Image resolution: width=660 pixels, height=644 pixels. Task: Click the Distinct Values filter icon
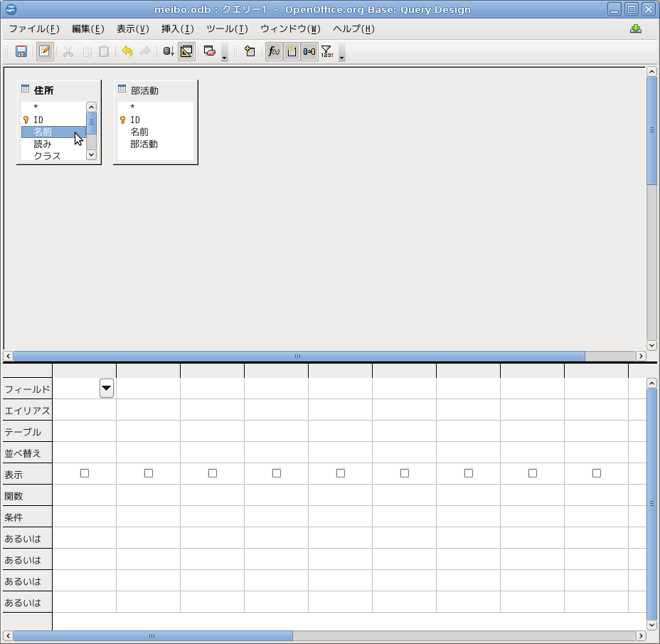click(326, 51)
